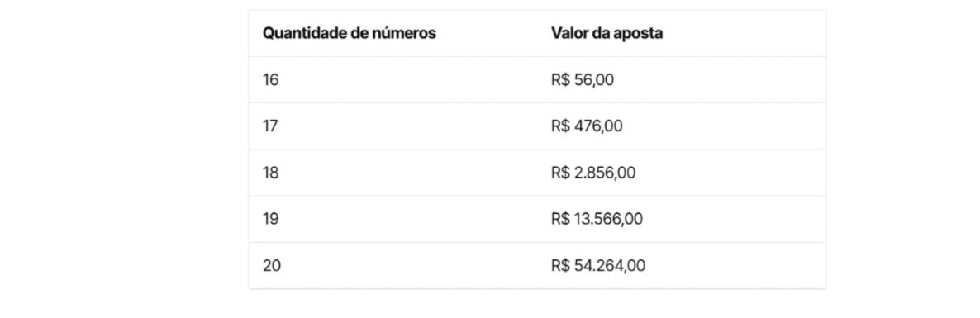Click the R$ 54.264,00 bet value
The height and width of the screenshot is (318, 980).
tap(599, 265)
